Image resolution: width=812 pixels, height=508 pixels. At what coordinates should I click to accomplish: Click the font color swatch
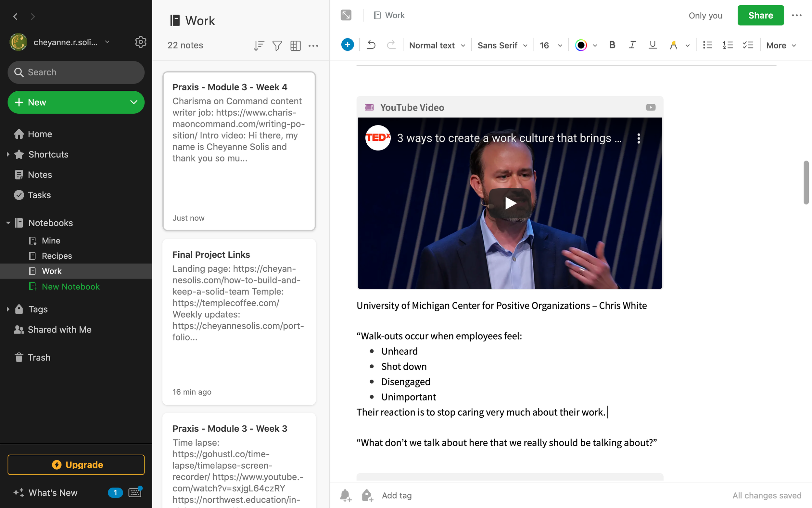[x=581, y=45]
